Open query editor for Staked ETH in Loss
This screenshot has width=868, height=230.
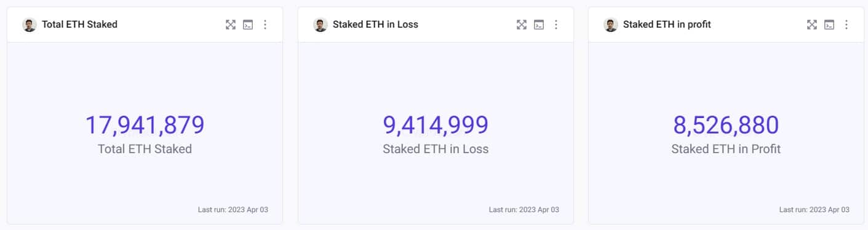tap(539, 25)
